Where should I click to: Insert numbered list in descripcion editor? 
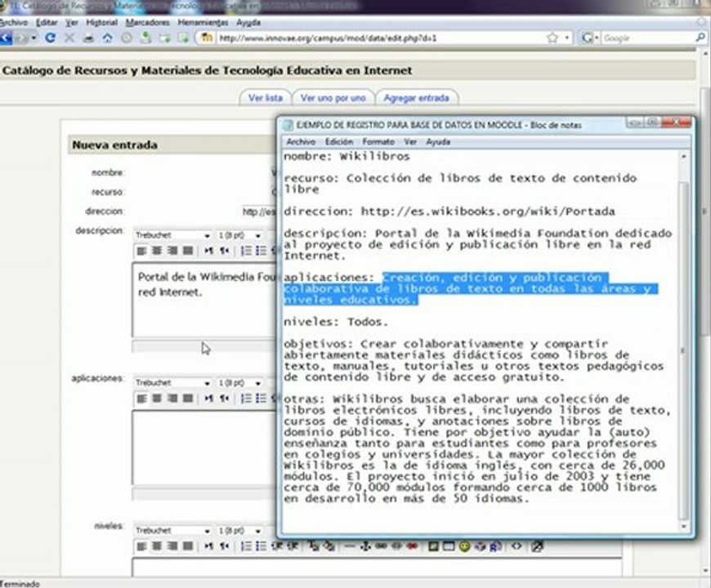pos(246,251)
